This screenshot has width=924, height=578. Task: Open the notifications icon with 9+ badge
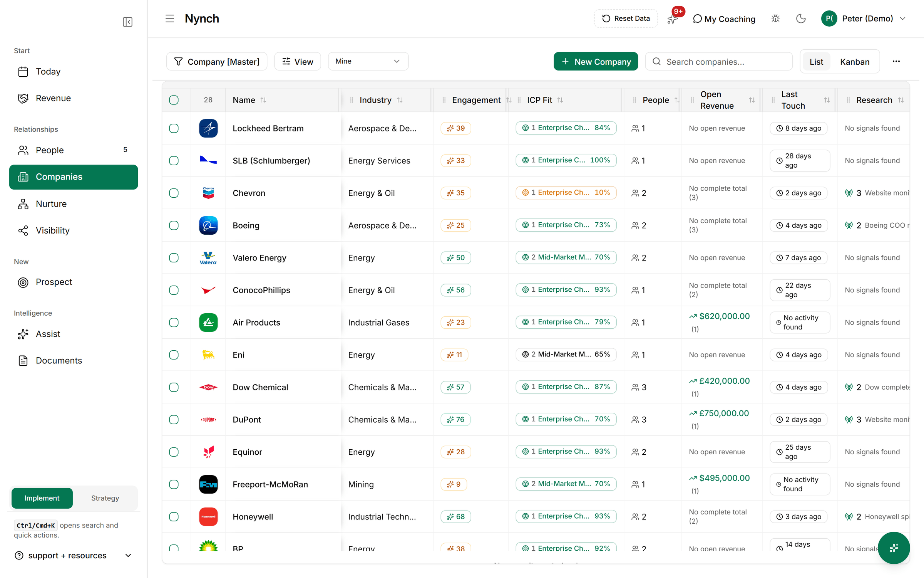pos(673,18)
